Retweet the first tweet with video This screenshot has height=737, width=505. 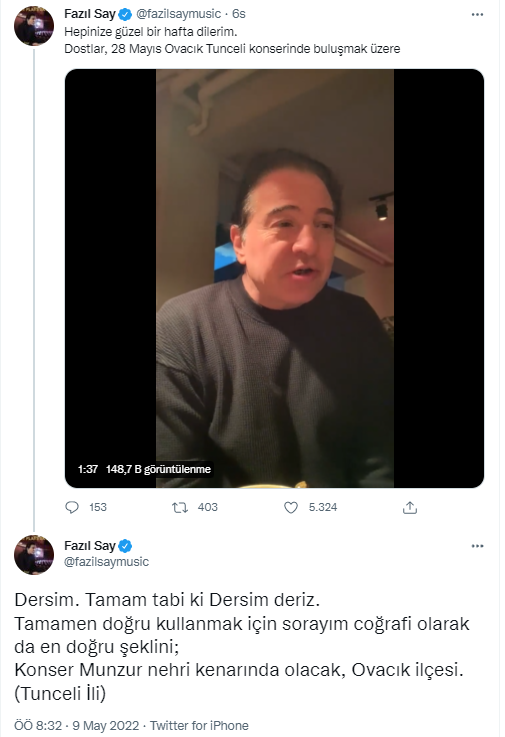[180, 507]
